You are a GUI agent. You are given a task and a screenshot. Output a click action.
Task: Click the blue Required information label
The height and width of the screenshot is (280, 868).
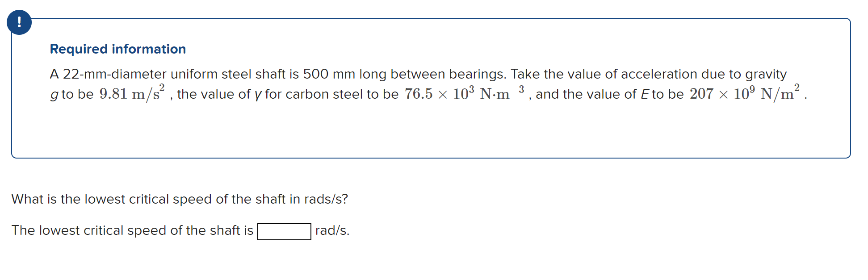click(117, 49)
